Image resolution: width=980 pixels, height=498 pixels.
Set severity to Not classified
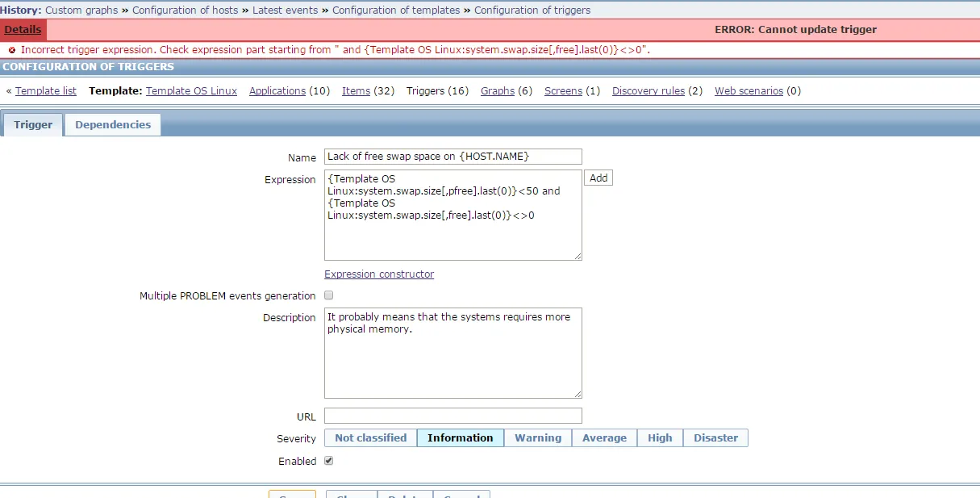371,438
